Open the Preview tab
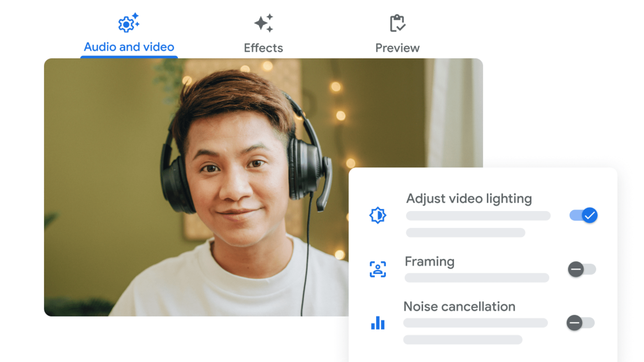 pyautogui.click(x=397, y=47)
